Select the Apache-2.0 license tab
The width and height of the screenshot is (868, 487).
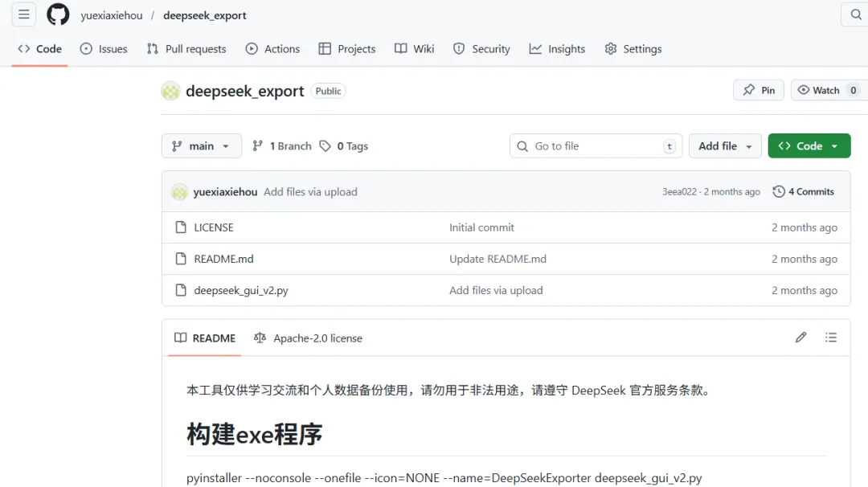pos(308,338)
